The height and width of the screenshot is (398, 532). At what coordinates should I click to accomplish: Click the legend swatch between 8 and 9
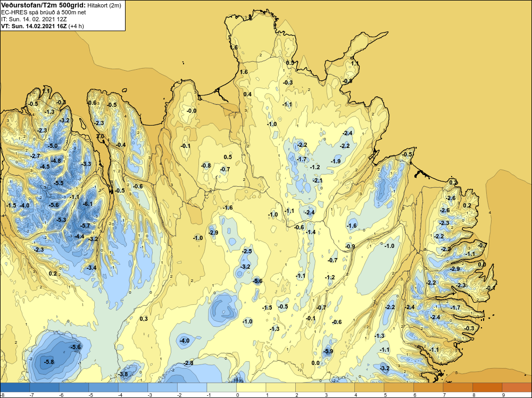click(x=487, y=387)
